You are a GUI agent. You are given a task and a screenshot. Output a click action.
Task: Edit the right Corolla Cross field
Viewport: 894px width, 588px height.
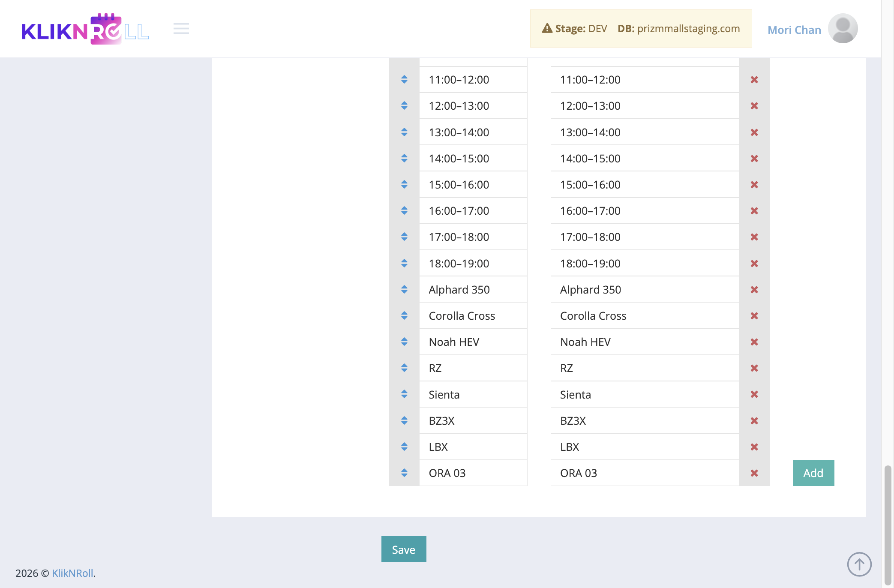[645, 316]
